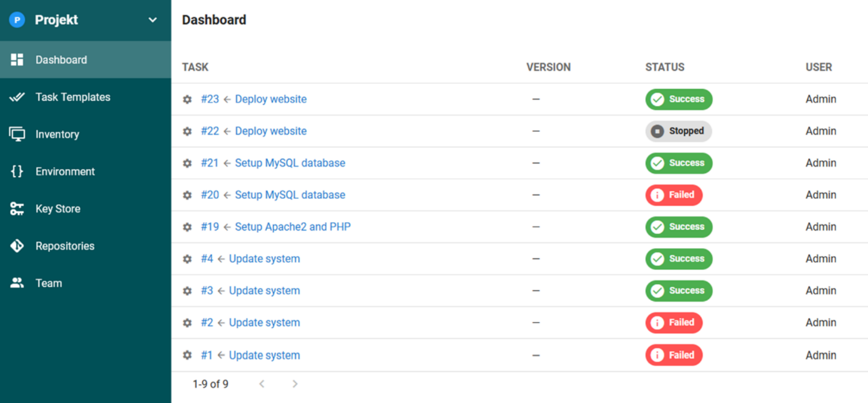868x403 pixels.
Task: Click the STATUS column header
Action: tap(665, 67)
